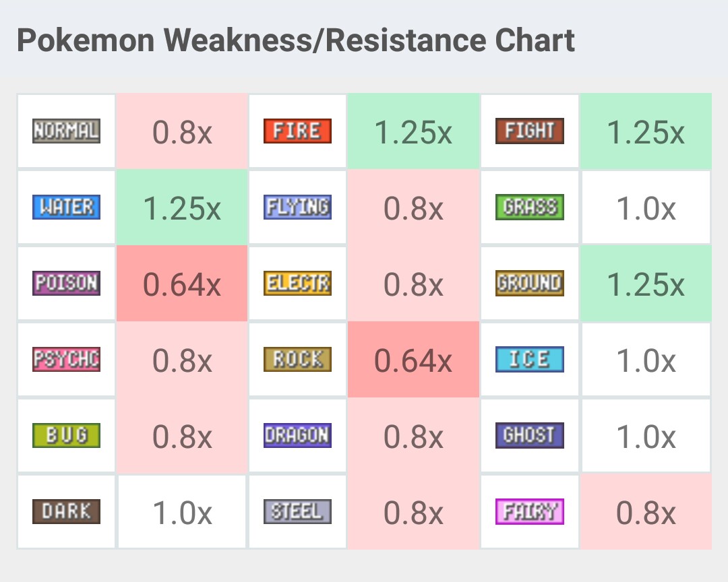Select the FIRE type badge
The height and width of the screenshot is (582, 728).
click(297, 131)
